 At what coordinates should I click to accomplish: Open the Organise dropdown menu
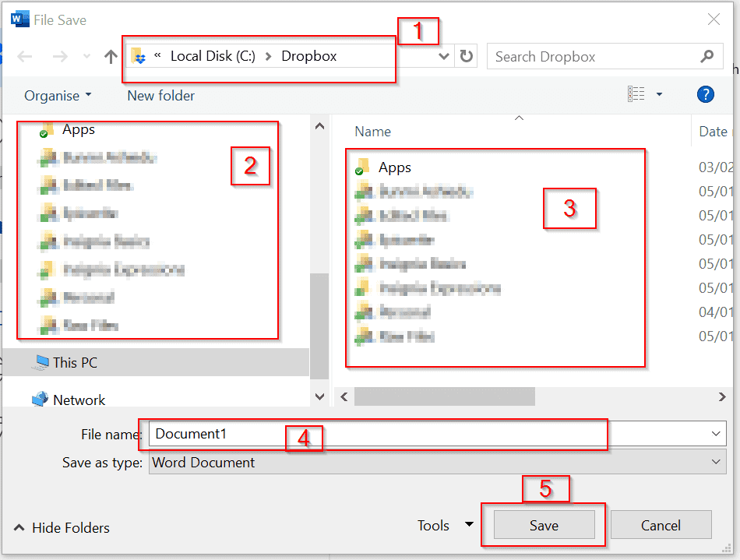coord(58,96)
